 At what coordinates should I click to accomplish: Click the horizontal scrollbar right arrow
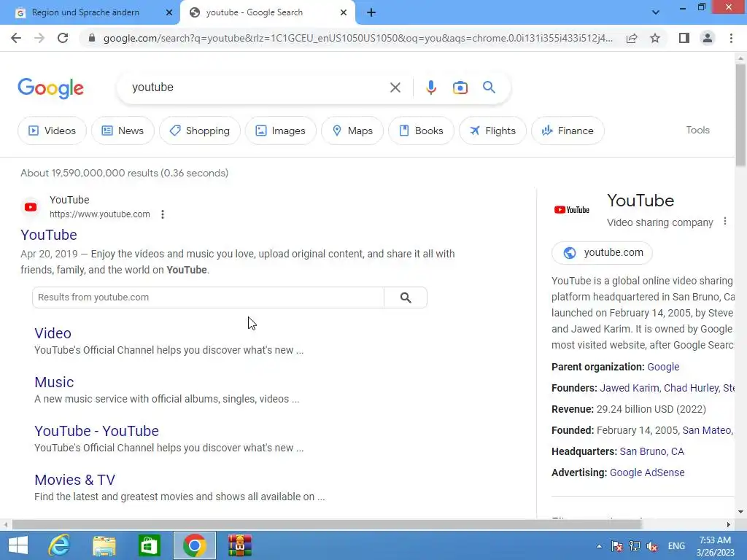(x=729, y=524)
